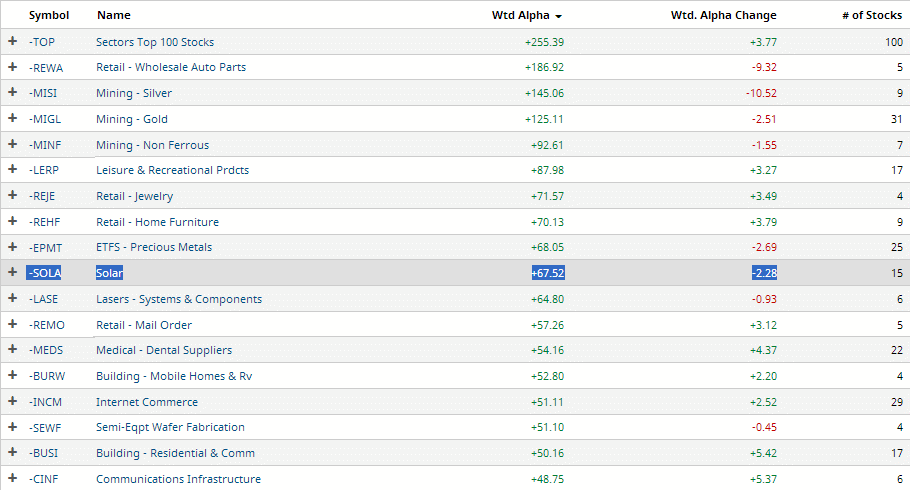Screen dimensions: 910x490
Task: Select the +145.06 Wtd Alpha value
Action: 544,93
